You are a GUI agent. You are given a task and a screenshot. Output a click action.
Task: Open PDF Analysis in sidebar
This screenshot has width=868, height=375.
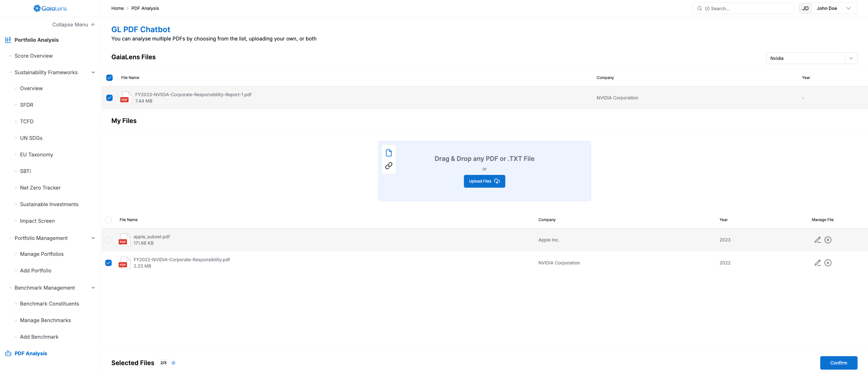(x=31, y=353)
